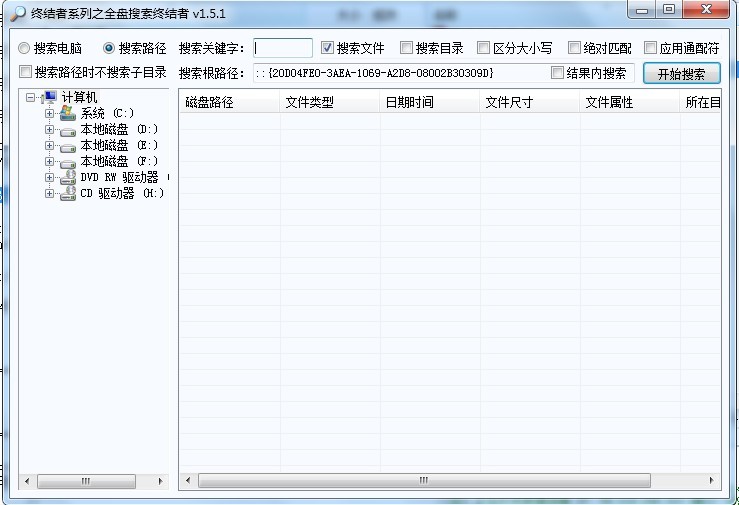Enable the 区分大小写 checkbox
The image size is (739, 505).
coord(484,48)
